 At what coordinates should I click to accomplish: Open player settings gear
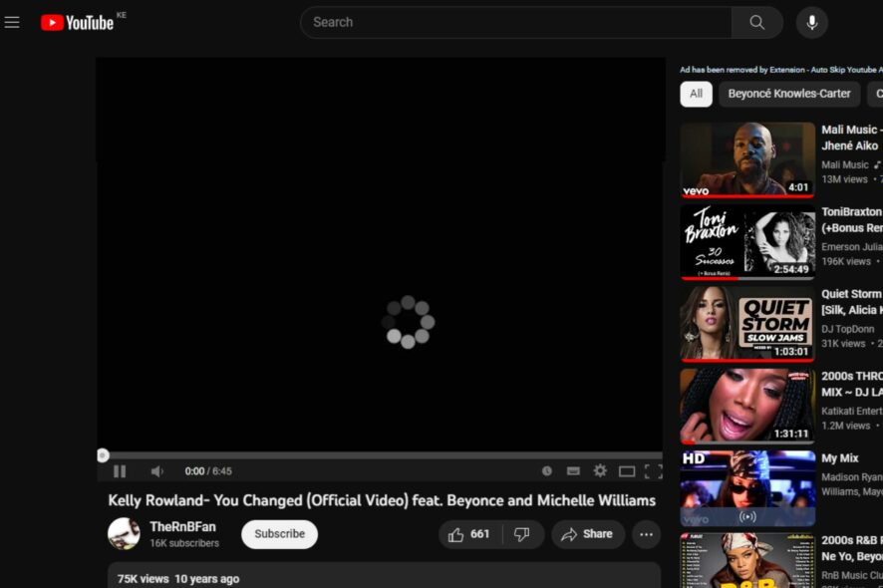coord(600,470)
